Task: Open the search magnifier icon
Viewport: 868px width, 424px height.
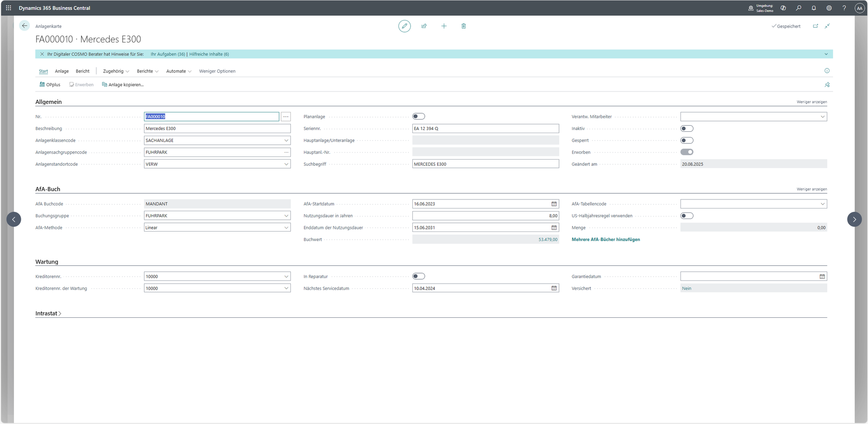Action: point(799,8)
